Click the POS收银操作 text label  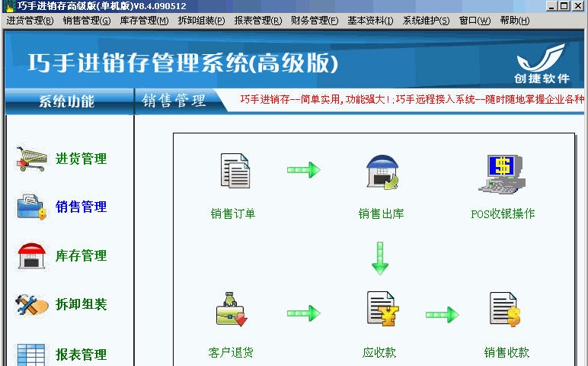(503, 213)
